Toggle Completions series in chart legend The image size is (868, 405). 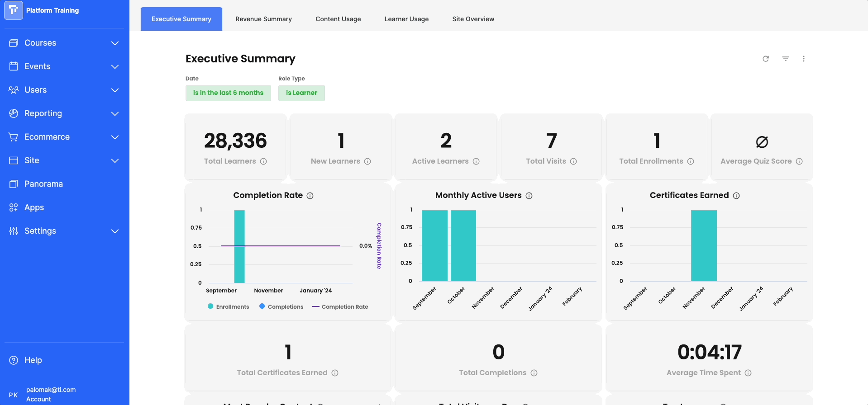pyautogui.click(x=281, y=306)
